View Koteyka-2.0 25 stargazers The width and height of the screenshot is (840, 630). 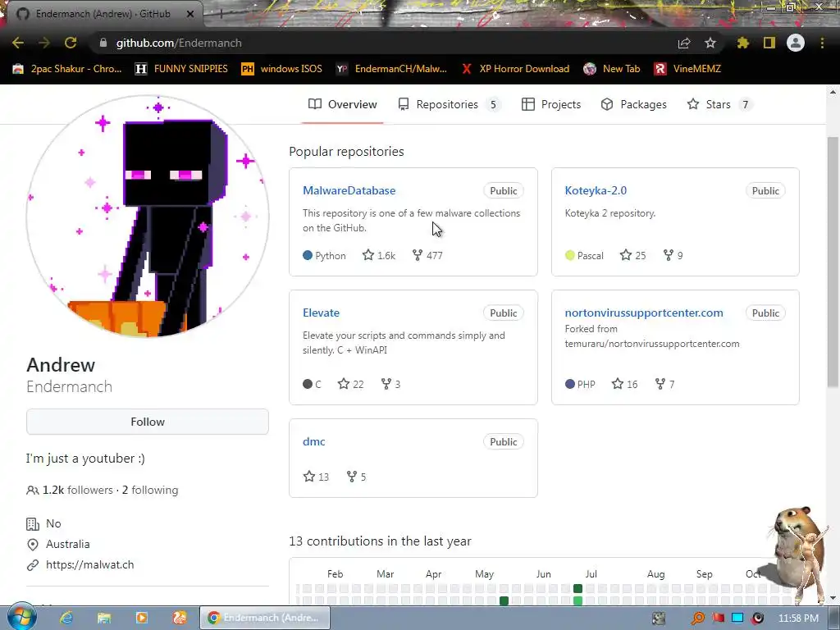pos(632,256)
